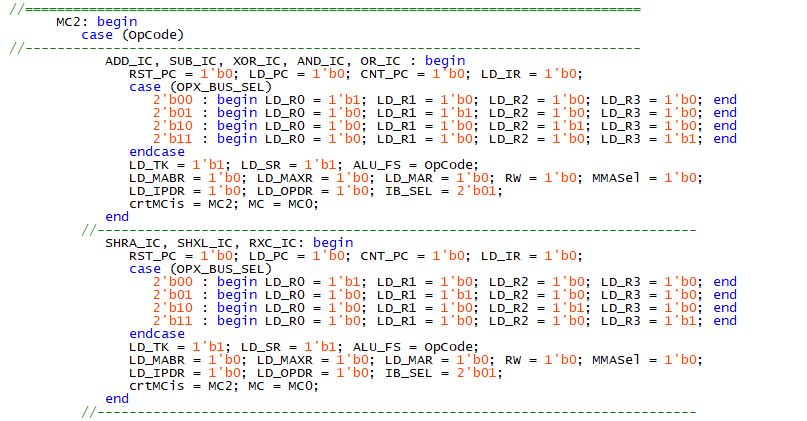Click 'begin' keyword after OR_IC colon
Image resolution: width=807 pixels, height=421 pixels.
445,61
